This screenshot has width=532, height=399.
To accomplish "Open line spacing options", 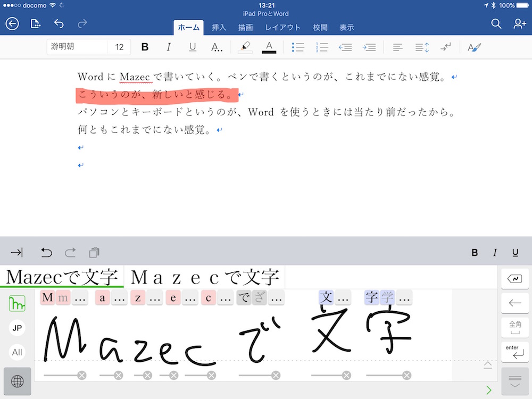I will point(422,47).
